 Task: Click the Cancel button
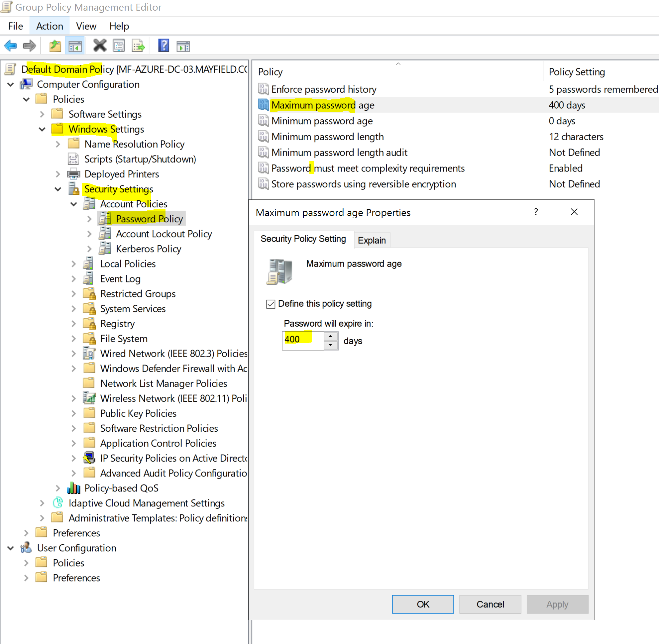[490, 604]
